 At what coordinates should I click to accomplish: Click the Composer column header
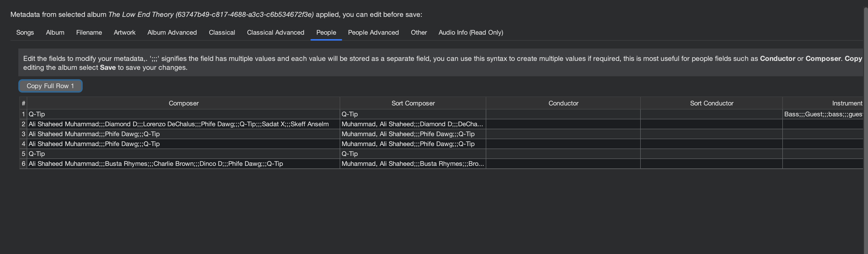(x=183, y=103)
